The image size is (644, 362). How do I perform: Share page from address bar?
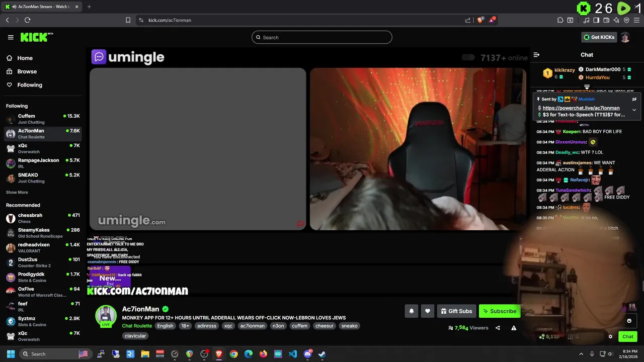coord(468,20)
